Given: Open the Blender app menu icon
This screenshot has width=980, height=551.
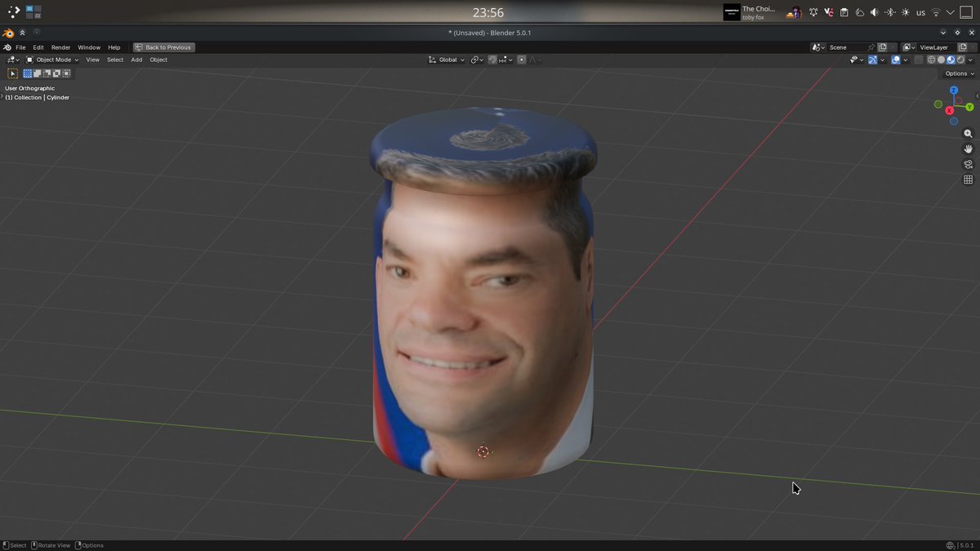Looking at the screenshot, I should (x=7, y=47).
